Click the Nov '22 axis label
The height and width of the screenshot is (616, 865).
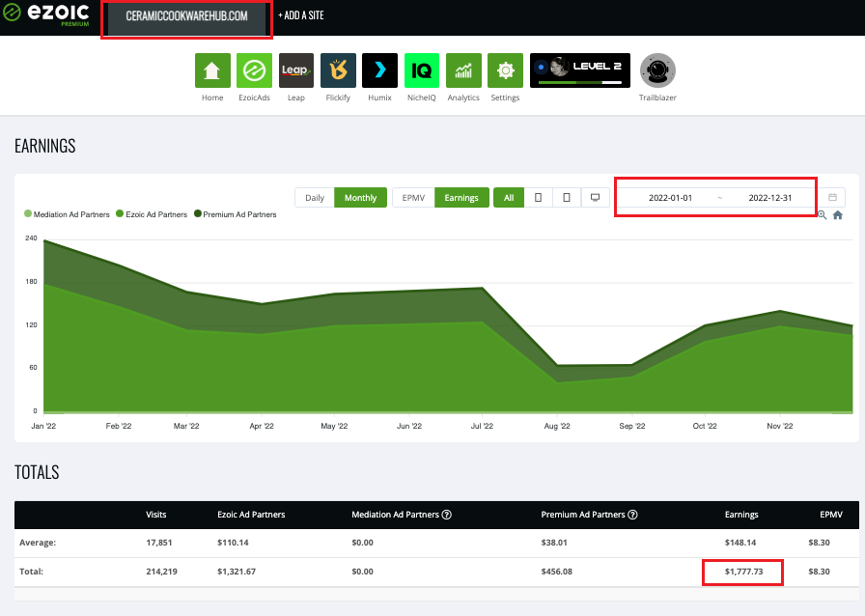click(780, 426)
